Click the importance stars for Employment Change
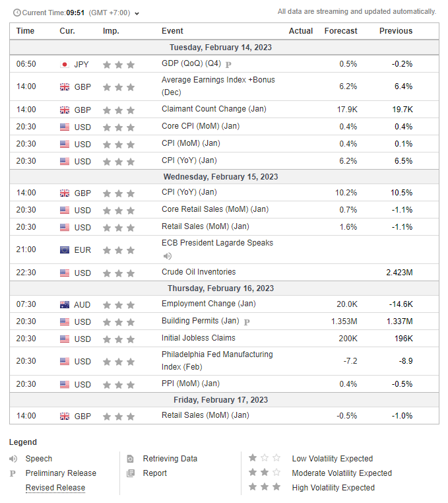 [x=119, y=304]
